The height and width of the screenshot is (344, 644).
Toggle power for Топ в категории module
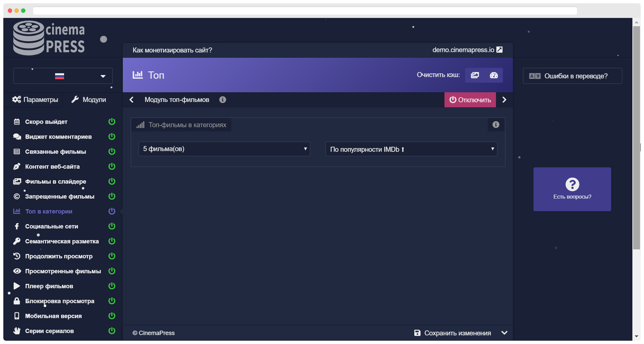112,211
